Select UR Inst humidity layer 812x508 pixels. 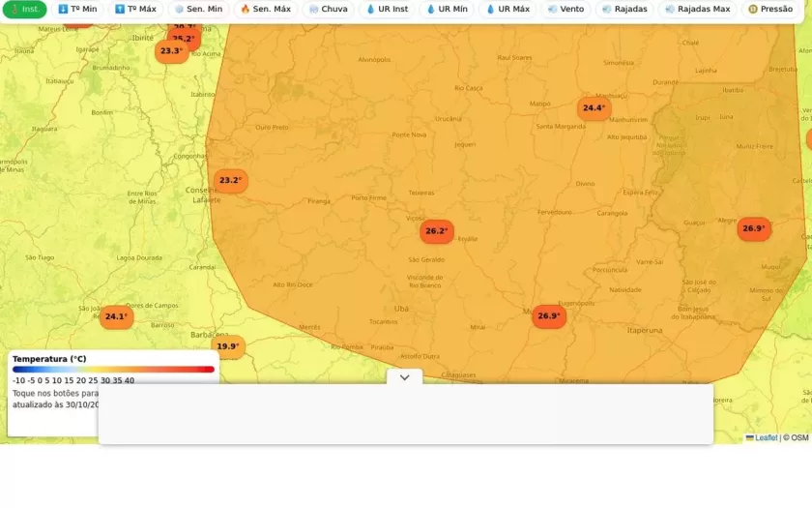(x=387, y=9)
